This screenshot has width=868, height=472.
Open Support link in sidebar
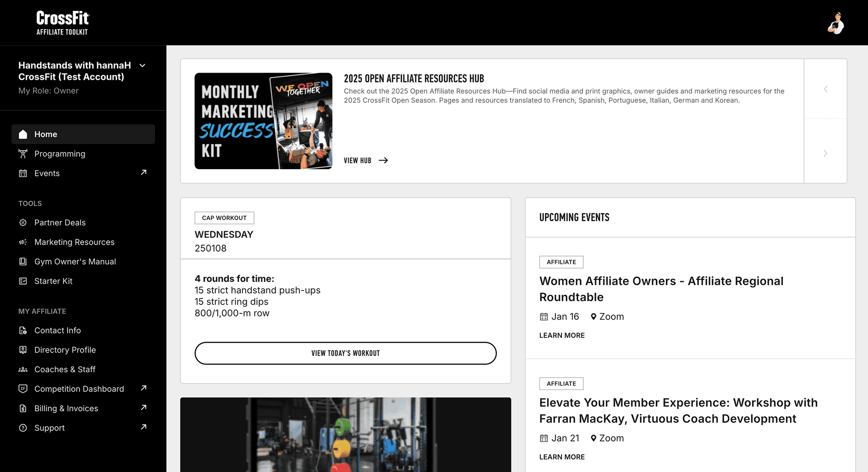pyautogui.click(x=49, y=428)
